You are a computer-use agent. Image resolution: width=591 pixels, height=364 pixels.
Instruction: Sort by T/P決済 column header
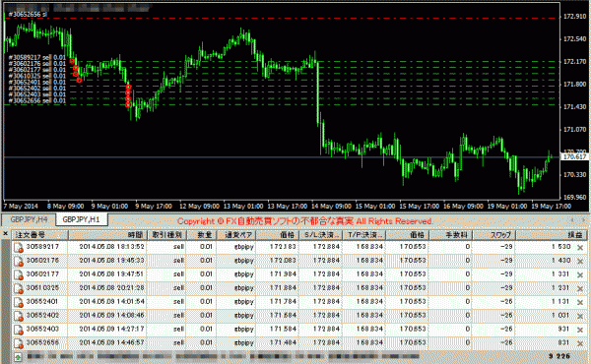point(364,235)
